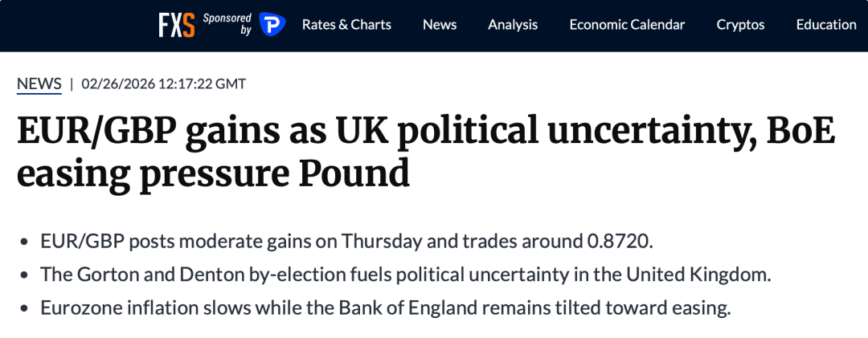868x338 pixels.
Task: Select Cryptos in the navigation bar
Action: (x=740, y=25)
